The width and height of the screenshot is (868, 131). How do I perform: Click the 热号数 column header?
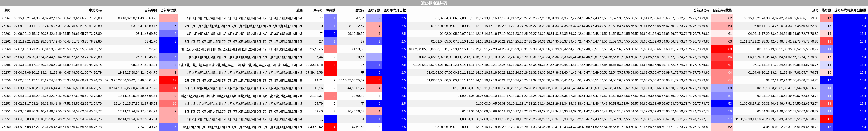[826, 11]
